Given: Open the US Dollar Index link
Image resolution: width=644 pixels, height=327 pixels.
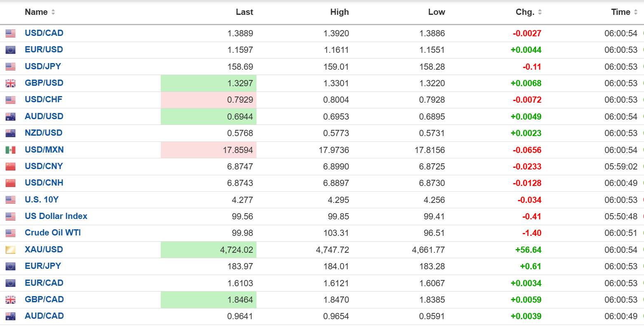Looking at the screenshot, I should click(x=56, y=216).
